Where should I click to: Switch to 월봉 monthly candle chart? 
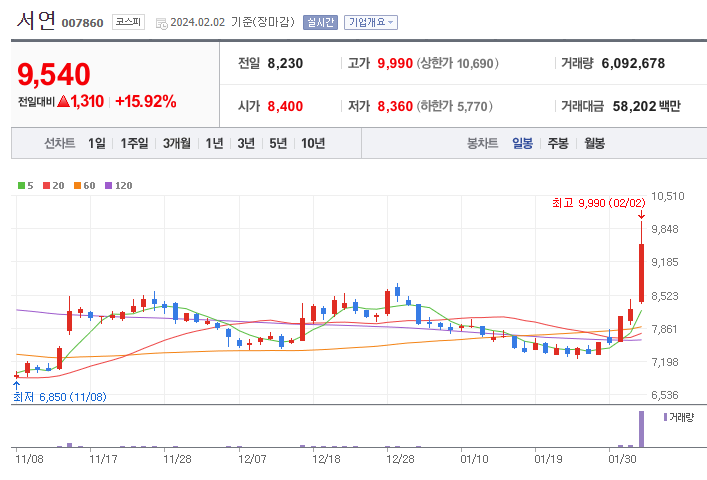coord(594,143)
